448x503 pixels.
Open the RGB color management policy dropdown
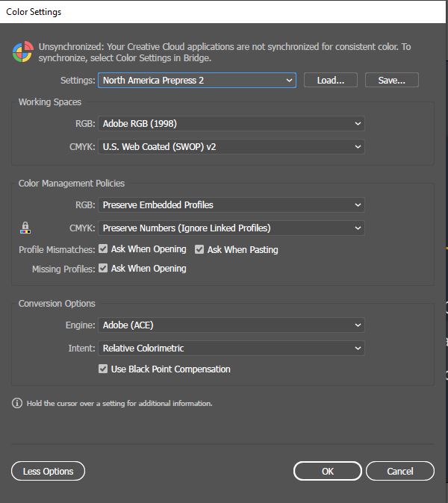pyautogui.click(x=231, y=204)
